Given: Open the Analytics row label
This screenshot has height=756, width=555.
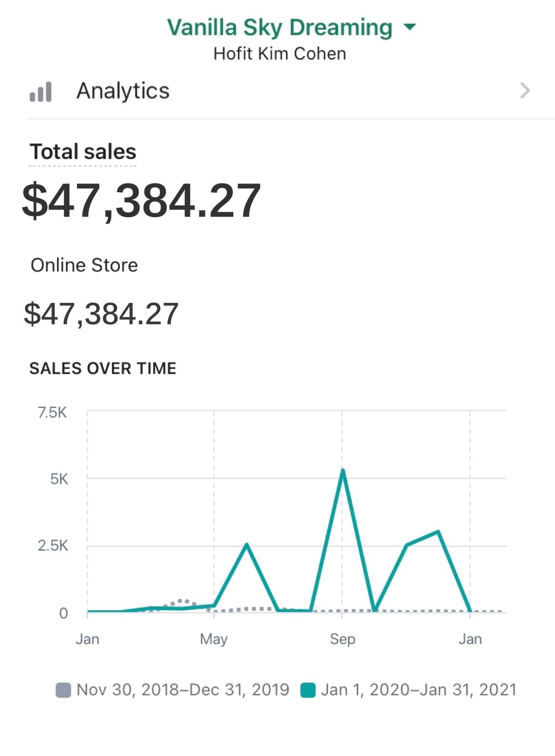Looking at the screenshot, I should [123, 91].
